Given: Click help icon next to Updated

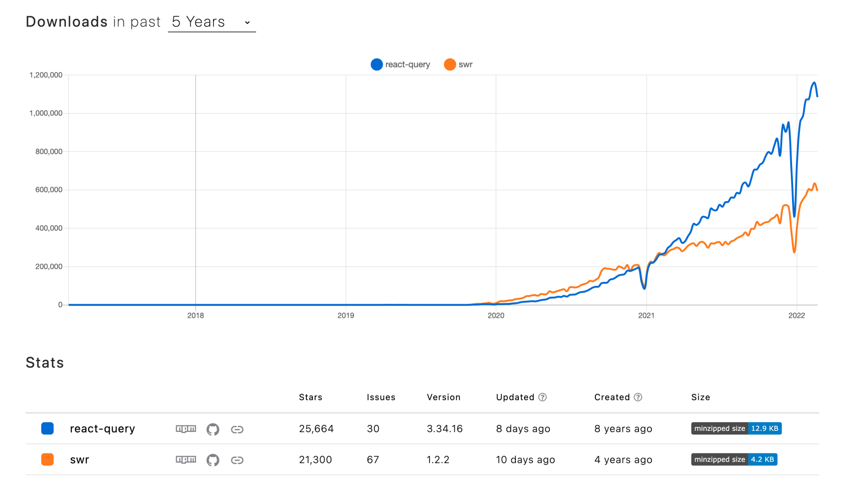Looking at the screenshot, I should (542, 397).
